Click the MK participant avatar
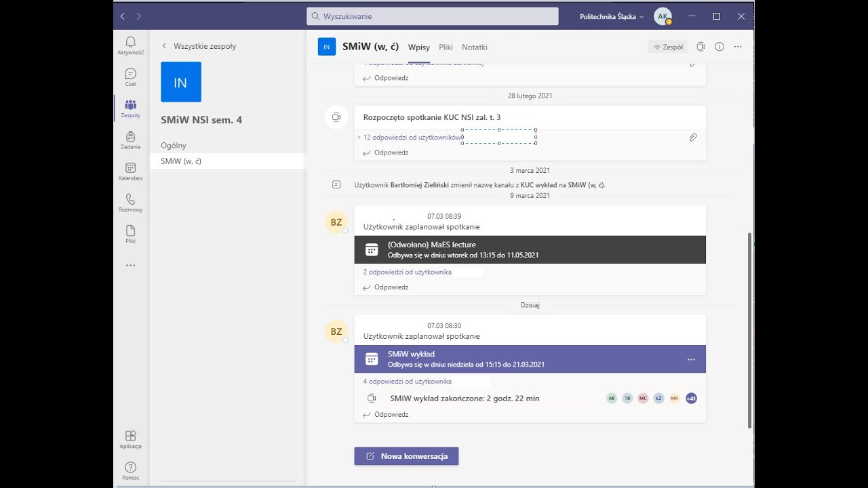Viewport: 868px width, 488px height. [675, 399]
